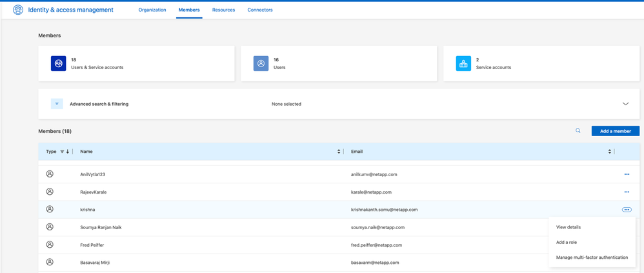Viewport: 644px width, 273px height.
Task: Sort members by the Email column arrows
Action: click(609, 152)
